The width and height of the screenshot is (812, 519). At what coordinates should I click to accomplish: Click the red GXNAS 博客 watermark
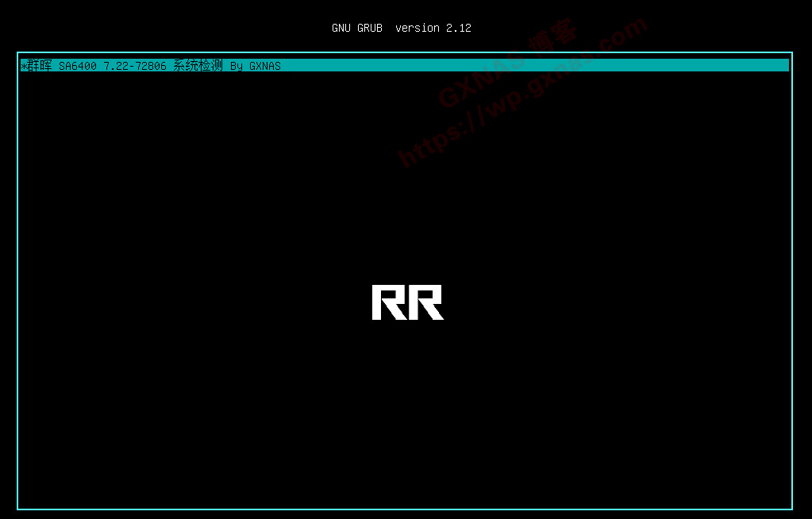click(508, 63)
